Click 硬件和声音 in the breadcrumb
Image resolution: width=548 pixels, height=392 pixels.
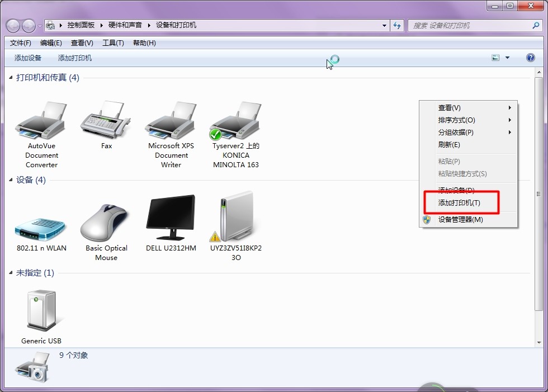pos(125,25)
